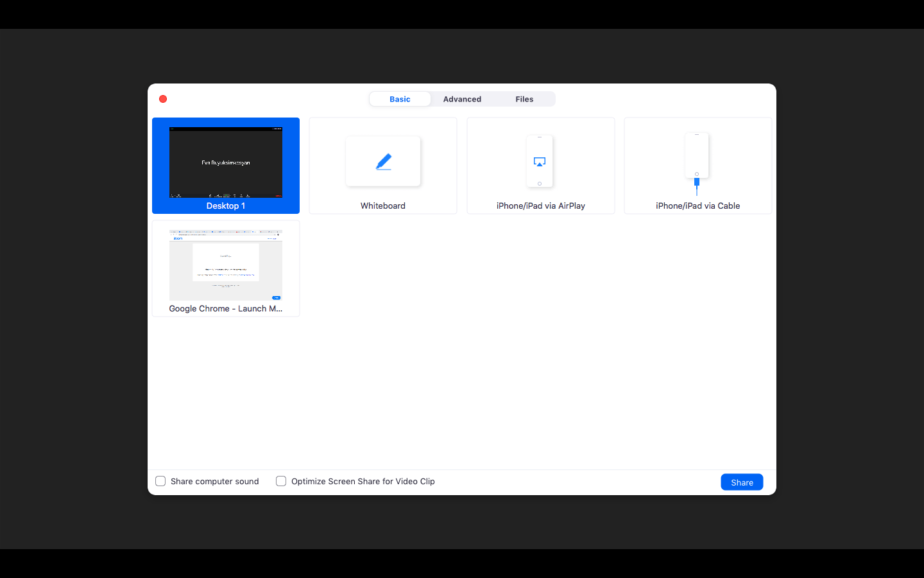Choose the iPhone/iPad via AirPlay device icon
Image resolution: width=924 pixels, height=578 pixels.
click(540, 161)
